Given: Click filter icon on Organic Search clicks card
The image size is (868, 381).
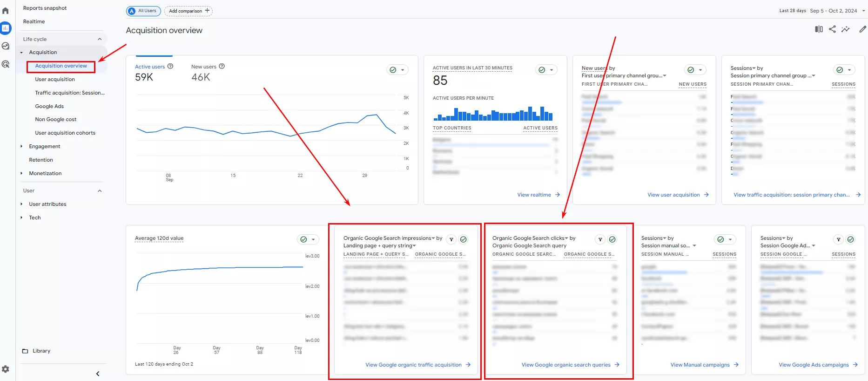Looking at the screenshot, I should click(600, 239).
